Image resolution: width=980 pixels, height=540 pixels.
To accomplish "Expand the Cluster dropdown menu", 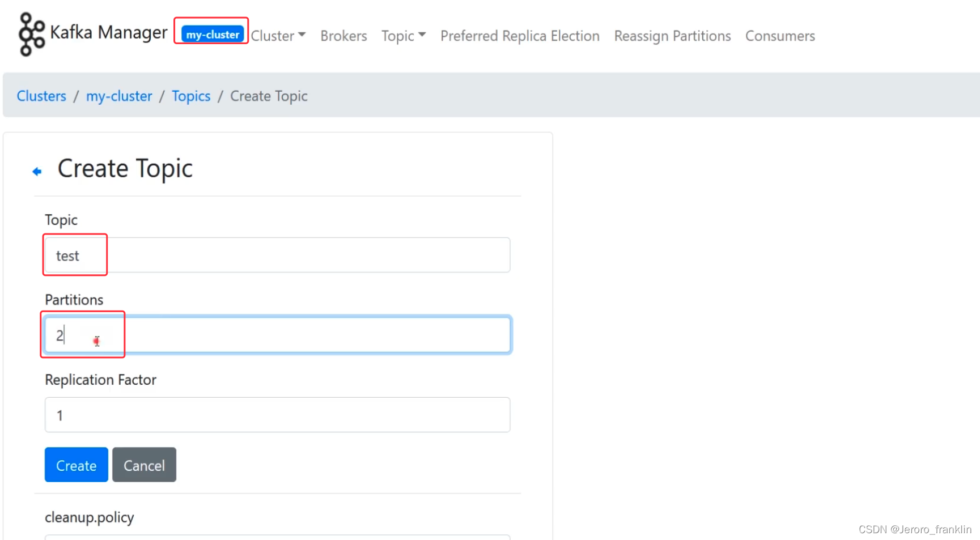I will pos(278,36).
